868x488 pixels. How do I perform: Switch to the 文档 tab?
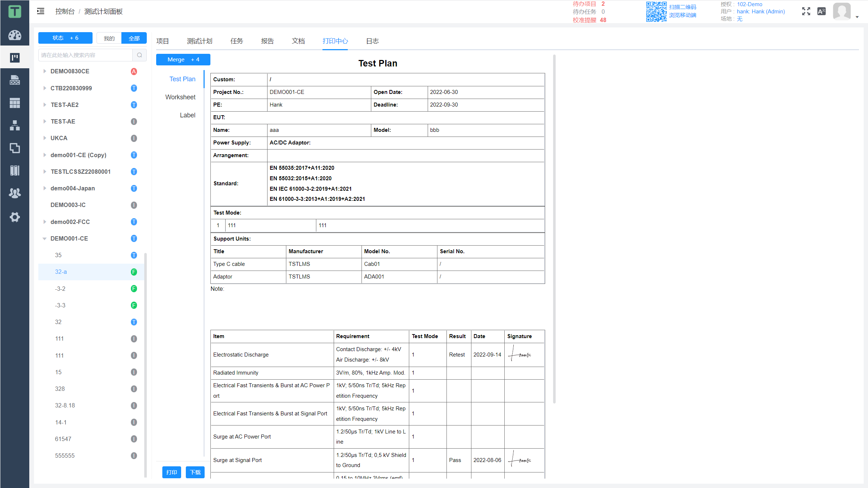point(298,41)
